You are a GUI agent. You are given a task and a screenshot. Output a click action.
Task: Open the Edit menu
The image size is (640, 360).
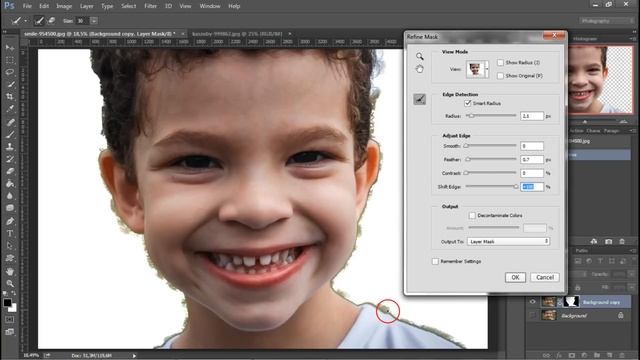click(x=44, y=6)
